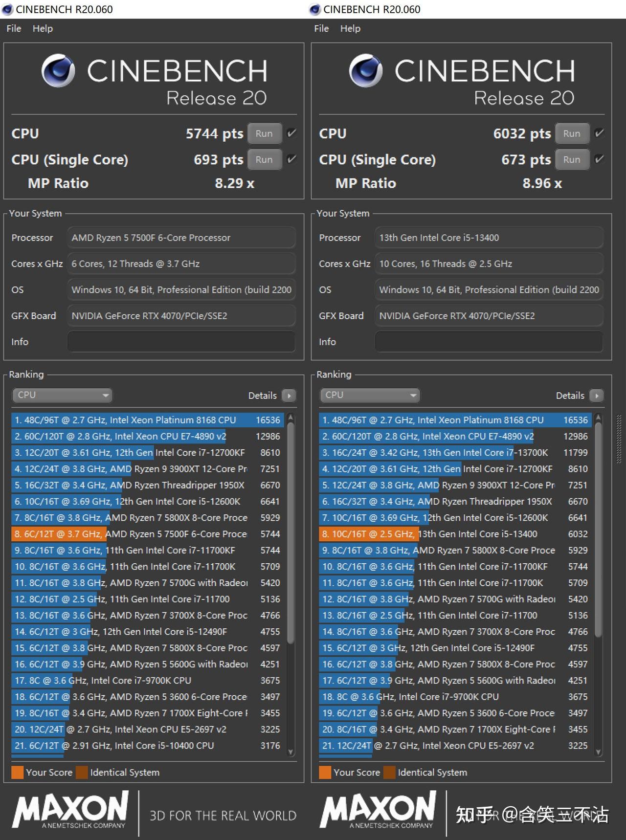This screenshot has width=626, height=840.
Task: Select Threadripper 1950X row in right ranking
Action: [455, 502]
